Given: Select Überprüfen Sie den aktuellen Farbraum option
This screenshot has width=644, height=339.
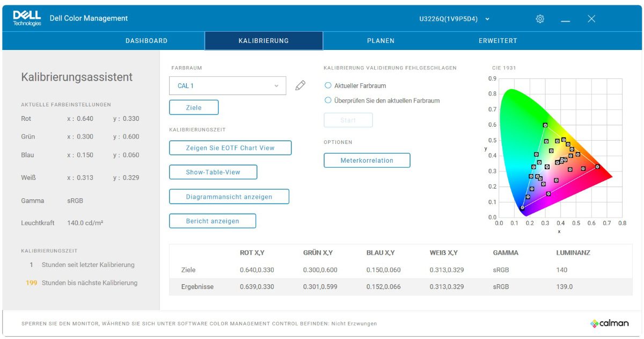Looking at the screenshot, I should [382, 100].
